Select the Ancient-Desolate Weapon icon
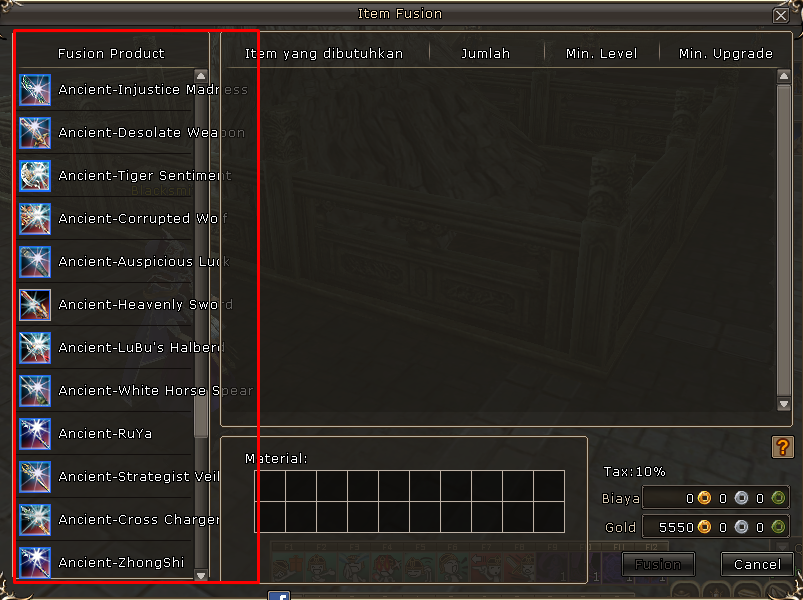 [35, 133]
